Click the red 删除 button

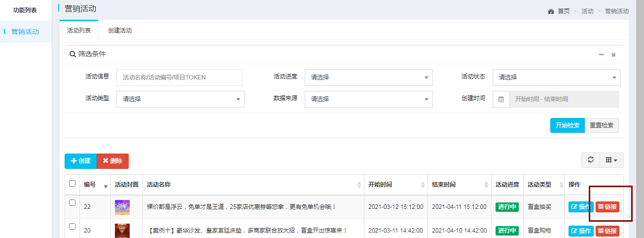112,161
